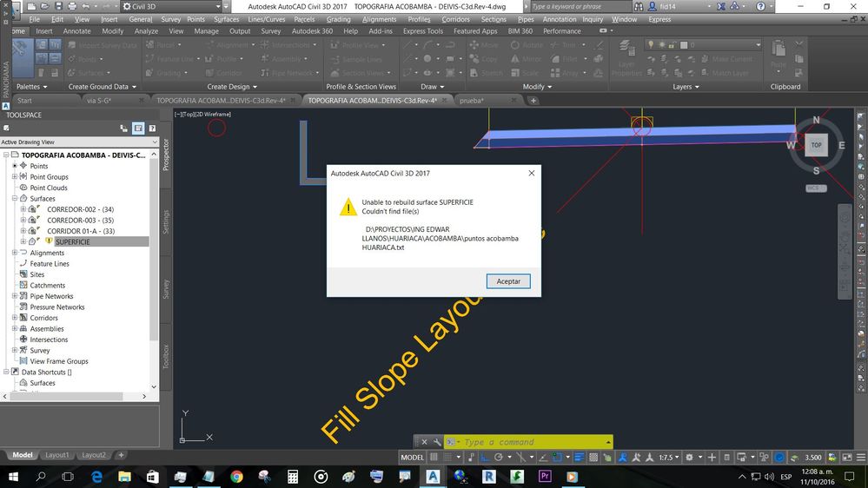This screenshot has width=868, height=488.
Task: Open the Surfaces menu in the menu bar
Action: 227,19
